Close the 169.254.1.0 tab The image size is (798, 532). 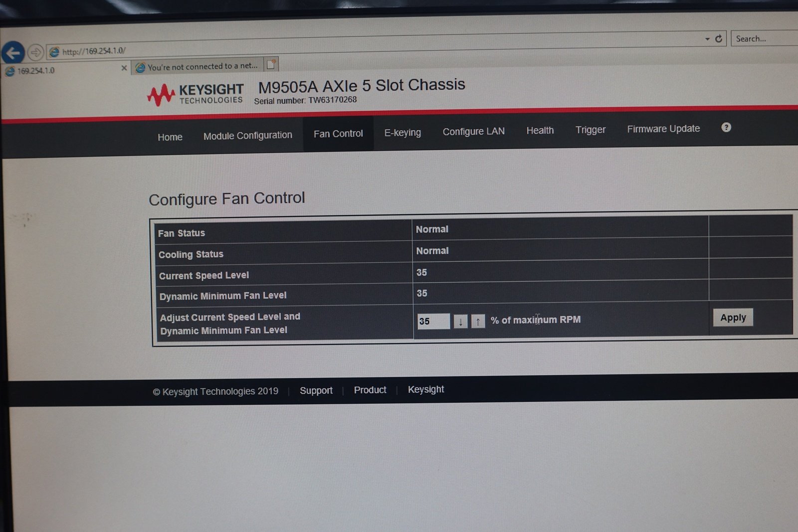coord(124,68)
